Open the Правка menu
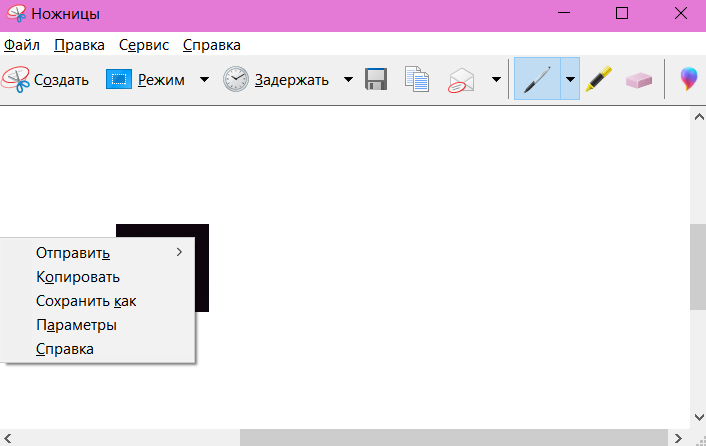 pyautogui.click(x=79, y=45)
